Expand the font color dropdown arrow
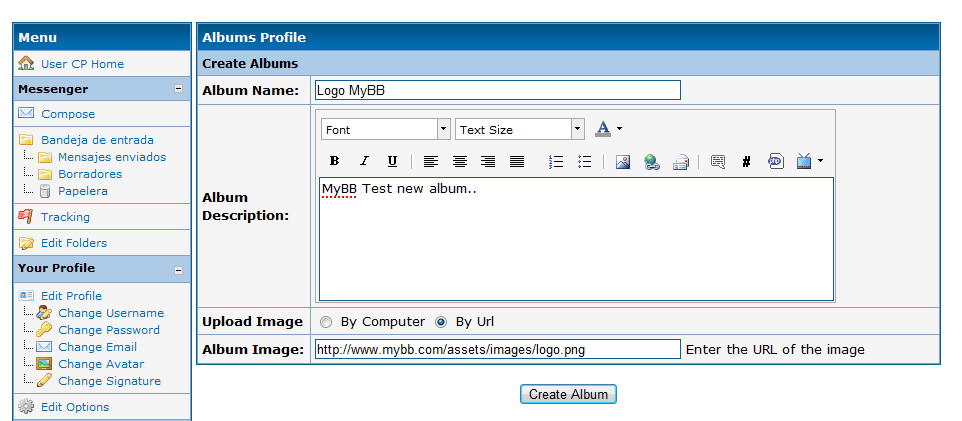This screenshot has width=962, height=421. click(619, 129)
